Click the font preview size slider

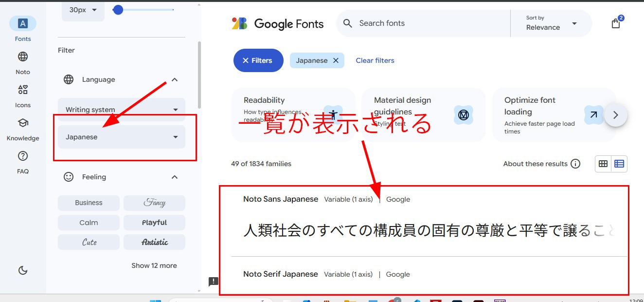pos(143,10)
